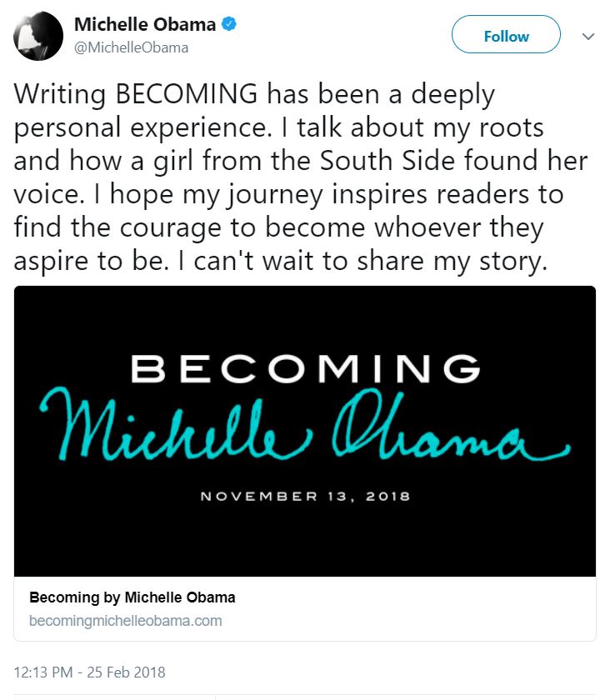Click the white footer area of link card
Screen dimensions: 615x700
pos(305,608)
